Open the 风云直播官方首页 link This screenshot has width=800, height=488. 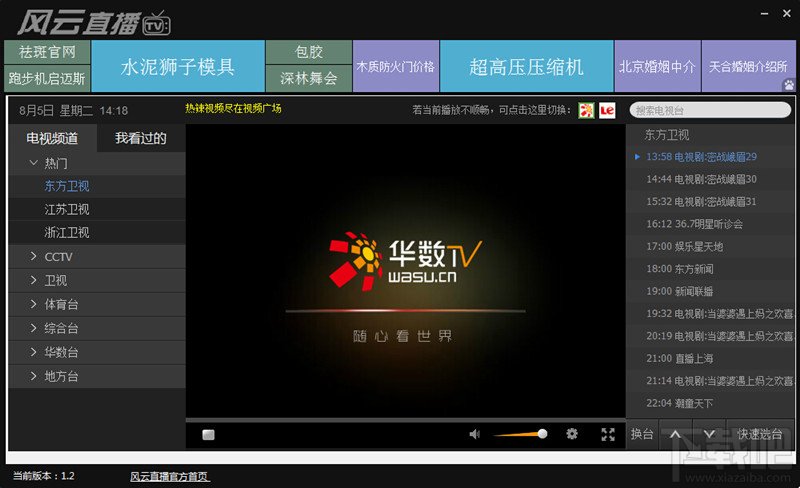click(169, 476)
